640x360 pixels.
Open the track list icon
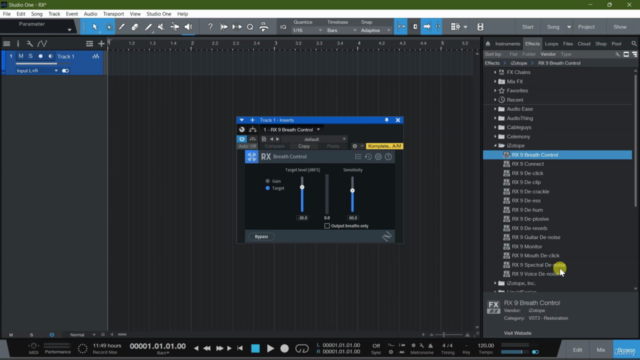[x=7, y=43]
